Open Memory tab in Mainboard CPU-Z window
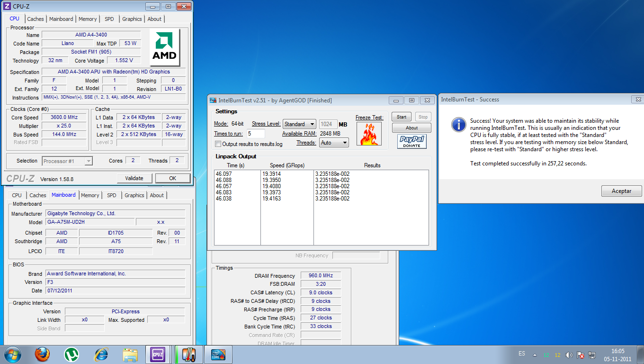Screen dimensions: 644x364 coord(90,195)
